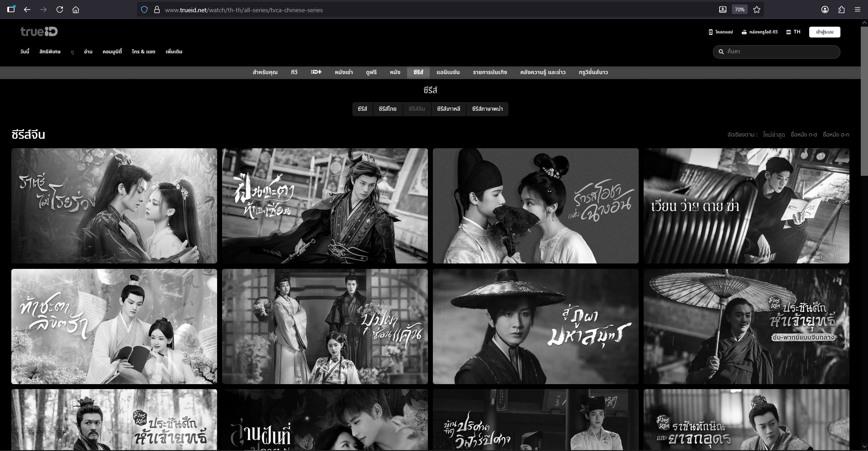Click the ค้นหา search field
This screenshot has height=451, width=868.
point(777,52)
